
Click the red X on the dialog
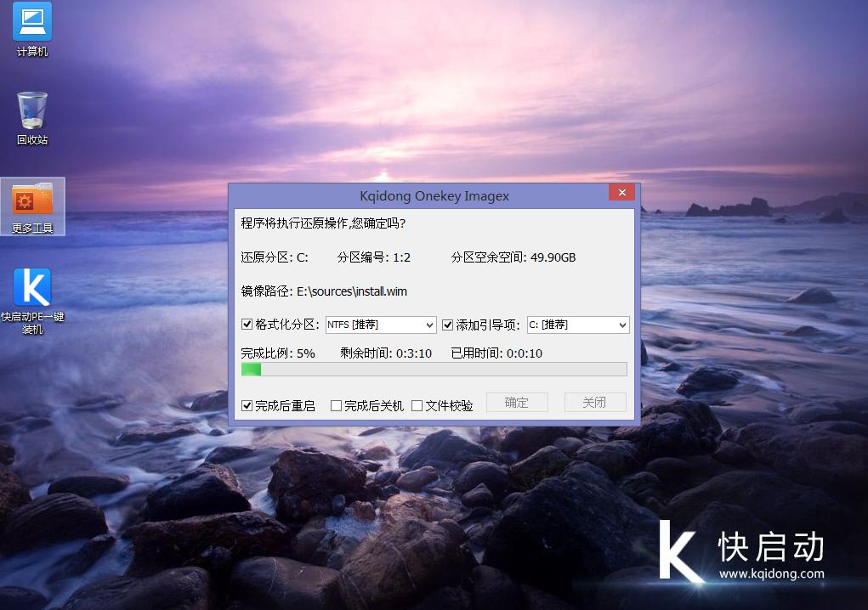coord(621,192)
